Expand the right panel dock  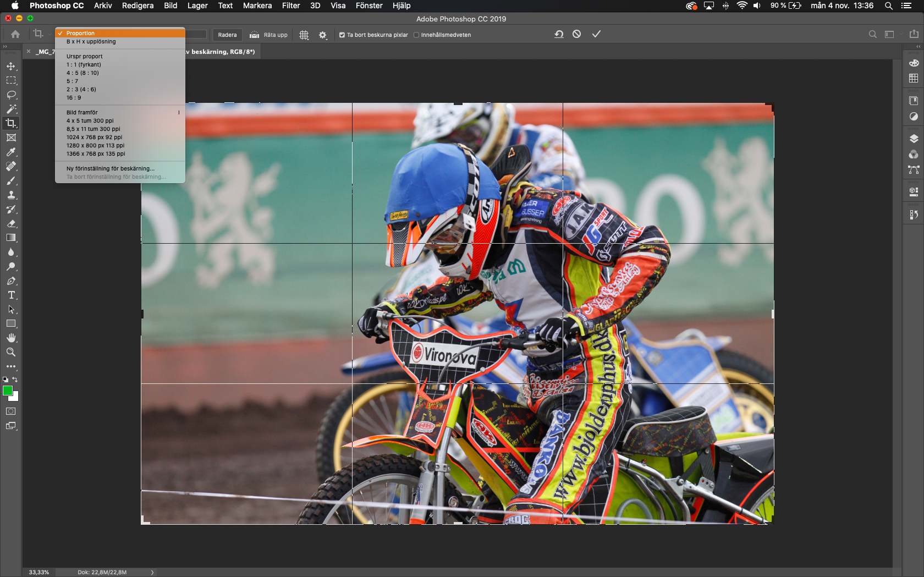click(x=918, y=47)
